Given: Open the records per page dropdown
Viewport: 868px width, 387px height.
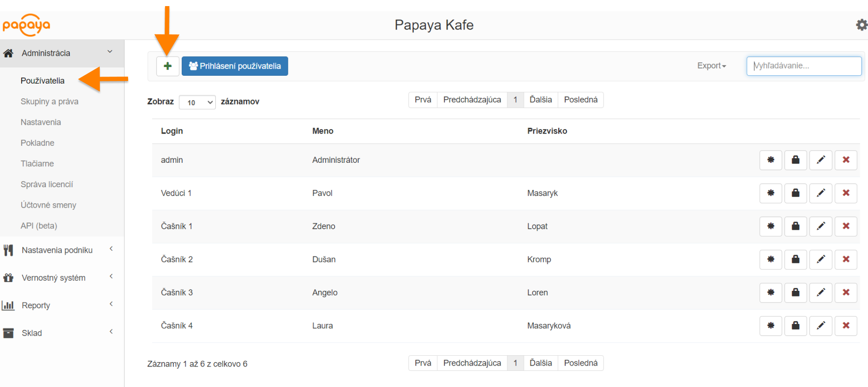Looking at the screenshot, I should (197, 102).
